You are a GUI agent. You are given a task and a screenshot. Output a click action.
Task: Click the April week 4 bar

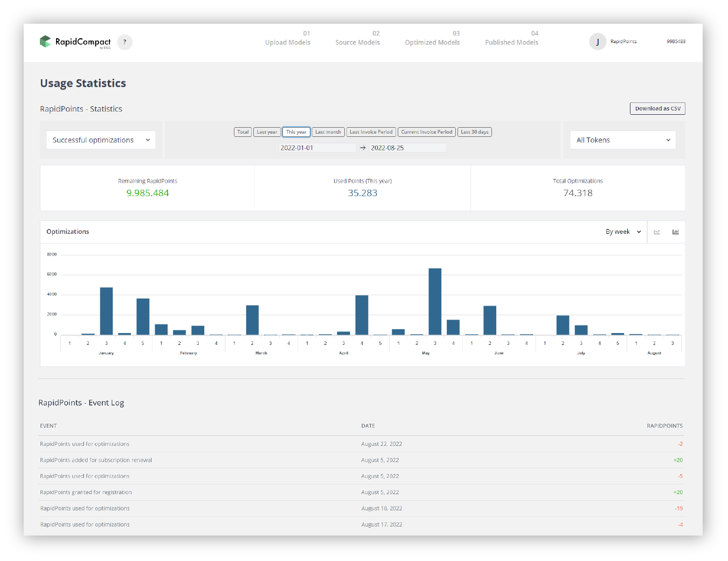pos(362,315)
